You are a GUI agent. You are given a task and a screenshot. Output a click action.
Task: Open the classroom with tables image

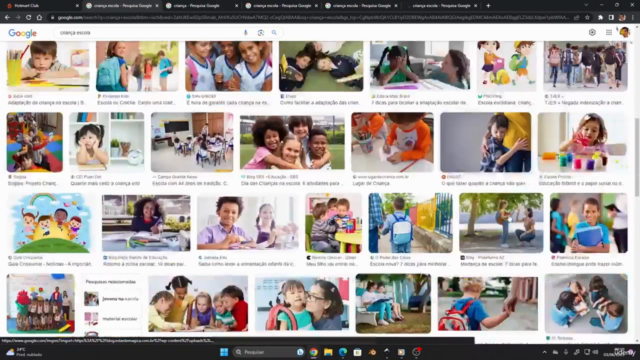tap(192, 142)
